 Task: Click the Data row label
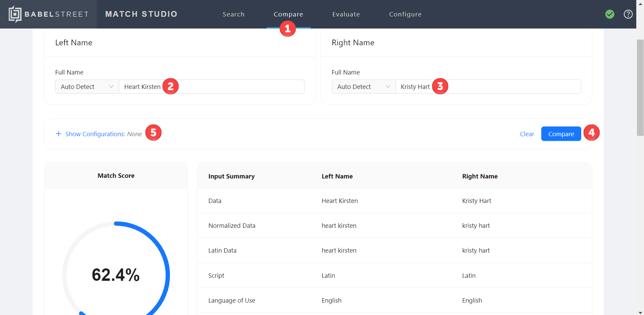tap(215, 201)
